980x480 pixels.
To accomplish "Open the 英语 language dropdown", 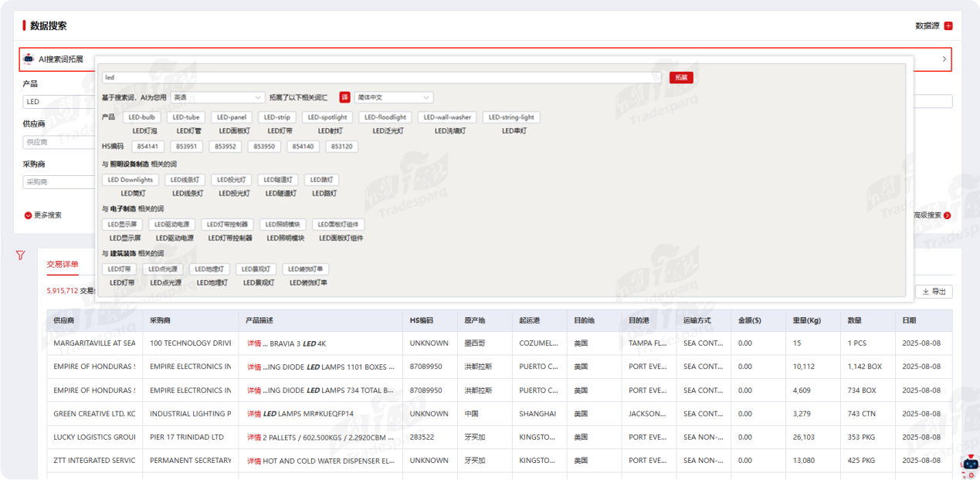I will click(218, 97).
